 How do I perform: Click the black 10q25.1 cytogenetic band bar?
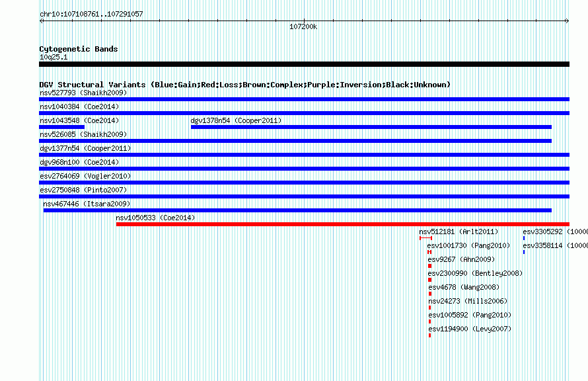click(x=304, y=64)
